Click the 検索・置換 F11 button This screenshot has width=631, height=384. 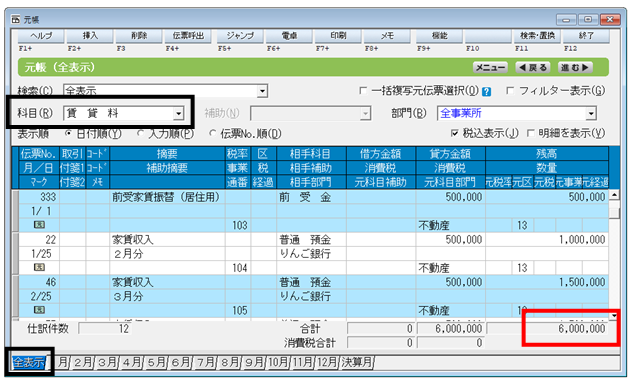click(537, 36)
